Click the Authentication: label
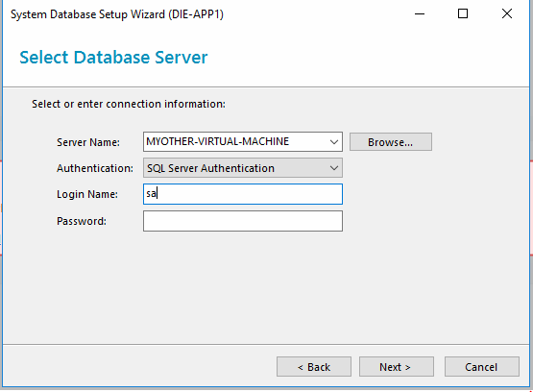Image resolution: width=533 pixels, height=392 pixels. click(x=95, y=168)
